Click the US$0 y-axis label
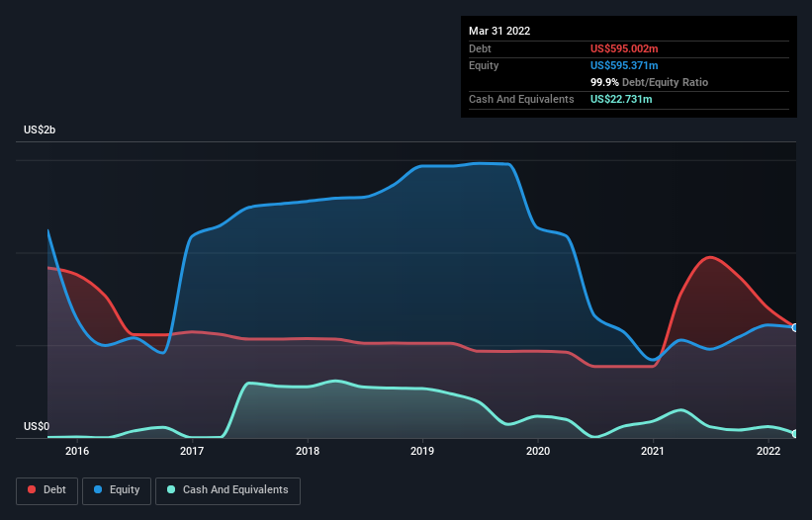The height and width of the screenshot is (520, 812). [37, 426]
